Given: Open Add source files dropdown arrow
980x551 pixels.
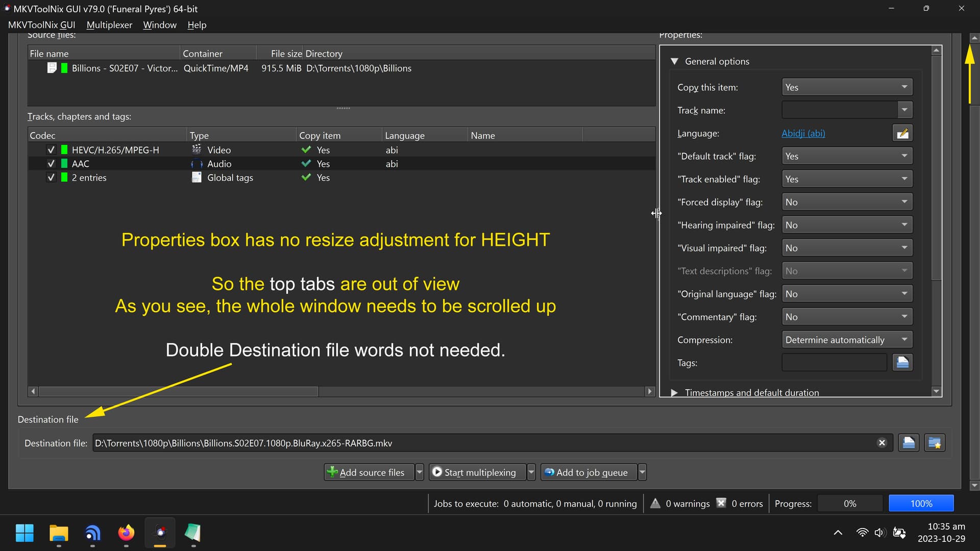Looking at the screenshot, I should tap(420, 472).
